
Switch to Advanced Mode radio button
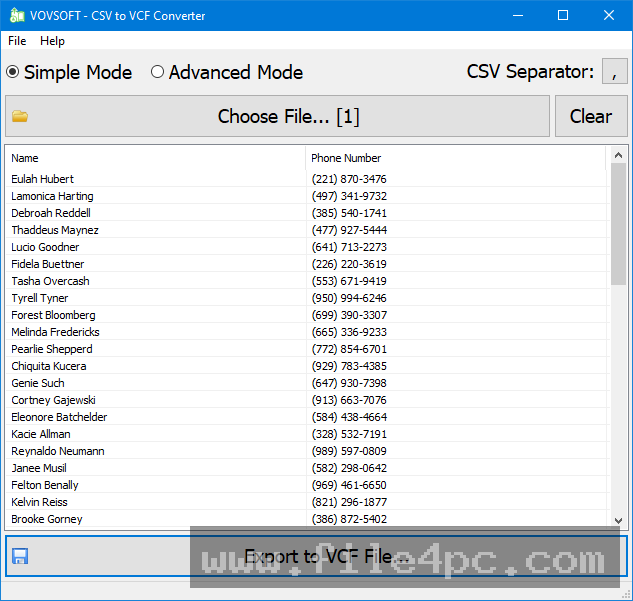[x=157, y=72]
